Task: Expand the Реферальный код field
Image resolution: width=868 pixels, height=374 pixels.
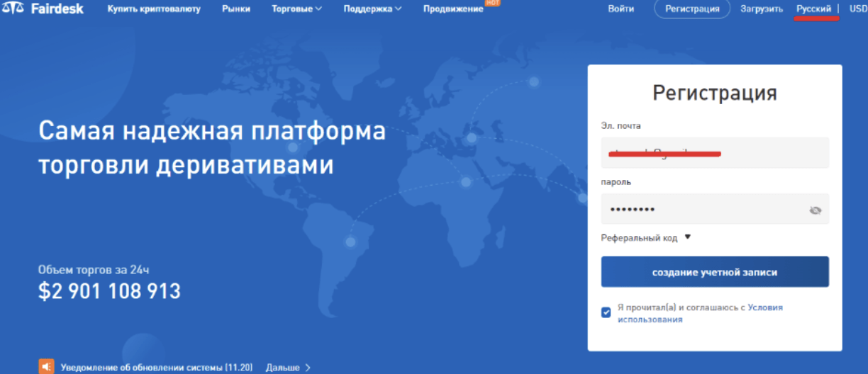Action: coord(645,238)
